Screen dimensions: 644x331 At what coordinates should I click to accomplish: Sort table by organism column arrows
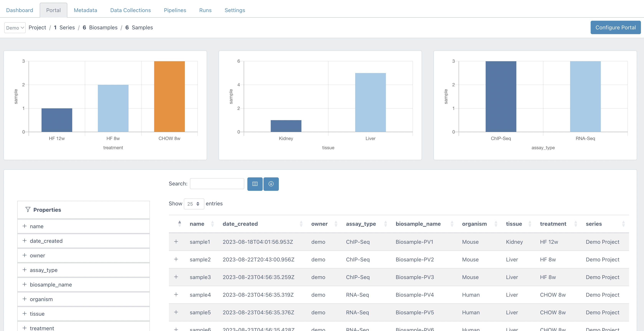(x=496, y=224)
